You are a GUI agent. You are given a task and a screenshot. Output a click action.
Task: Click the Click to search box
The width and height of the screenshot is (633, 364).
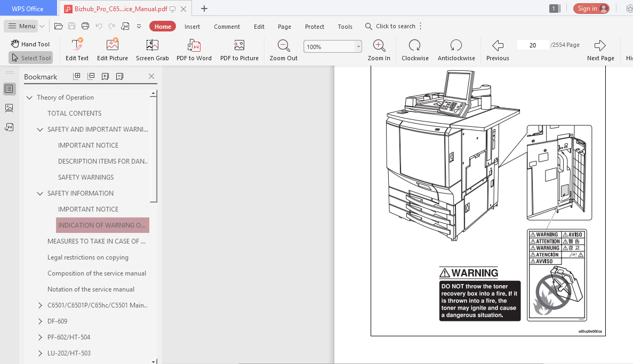(x=390, y=26)
